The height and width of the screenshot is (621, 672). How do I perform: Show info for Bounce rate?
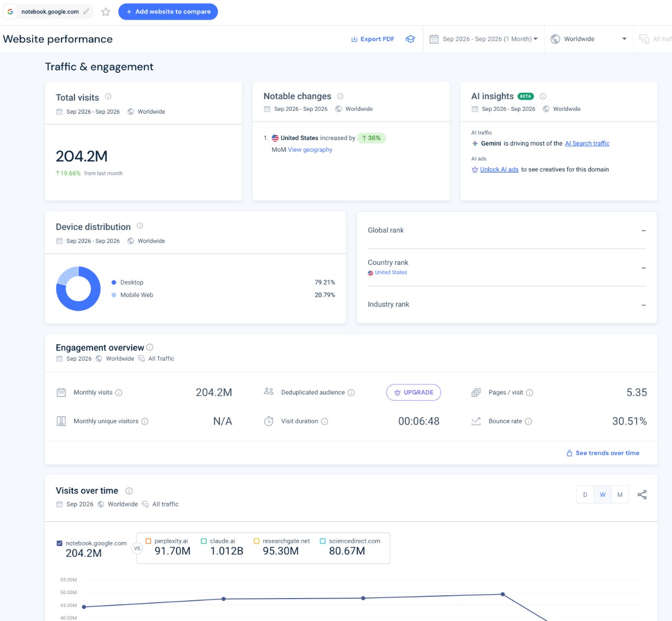pyautogui.click(x=528, y=421)
